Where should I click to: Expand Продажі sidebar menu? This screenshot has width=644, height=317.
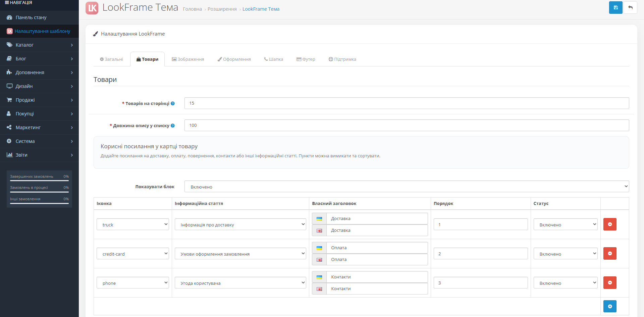click(39, 100)
